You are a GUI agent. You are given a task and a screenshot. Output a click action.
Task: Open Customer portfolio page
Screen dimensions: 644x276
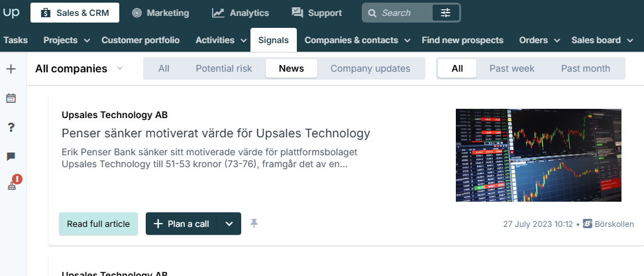140,40
